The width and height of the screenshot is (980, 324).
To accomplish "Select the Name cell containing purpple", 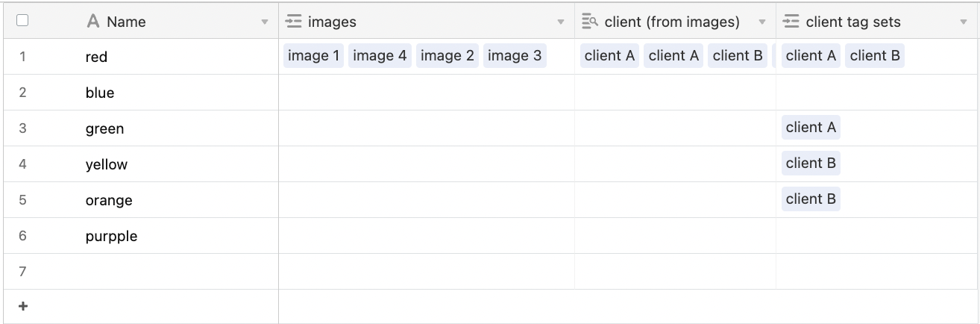I will click(178, 236).
